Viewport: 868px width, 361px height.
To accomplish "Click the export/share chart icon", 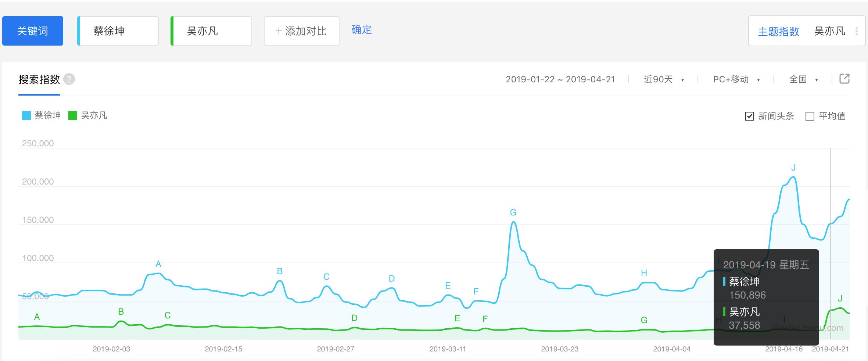I will point(844,79).
